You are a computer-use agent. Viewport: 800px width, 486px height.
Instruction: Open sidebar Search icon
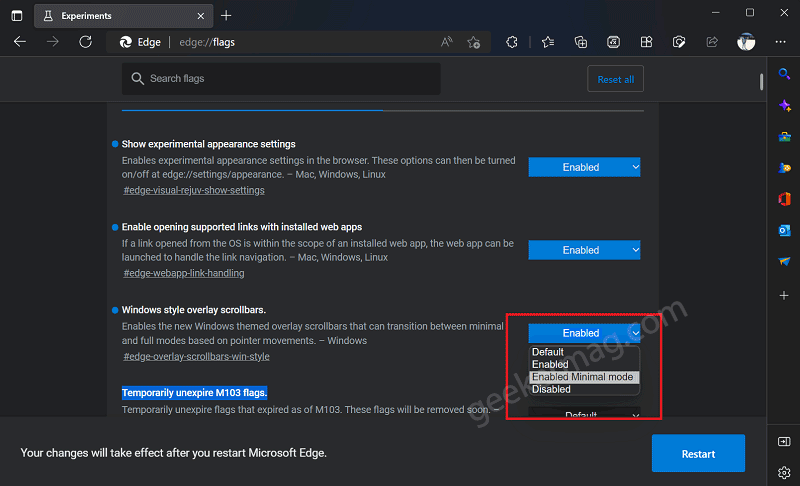tap(784, 74)
